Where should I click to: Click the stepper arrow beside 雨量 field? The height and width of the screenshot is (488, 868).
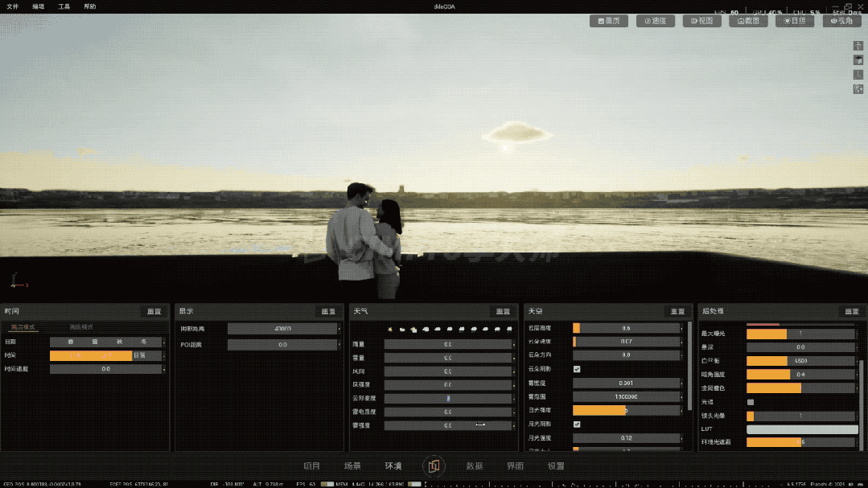click(x=514, y=344)
